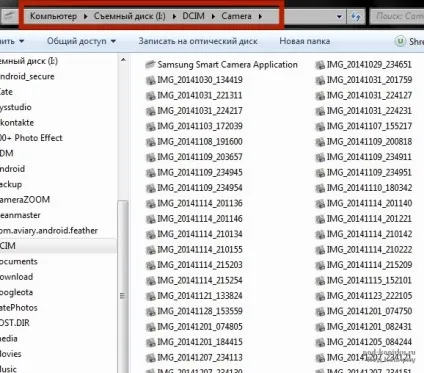Click icon of IMG_20141109_234954

[151, 188]
